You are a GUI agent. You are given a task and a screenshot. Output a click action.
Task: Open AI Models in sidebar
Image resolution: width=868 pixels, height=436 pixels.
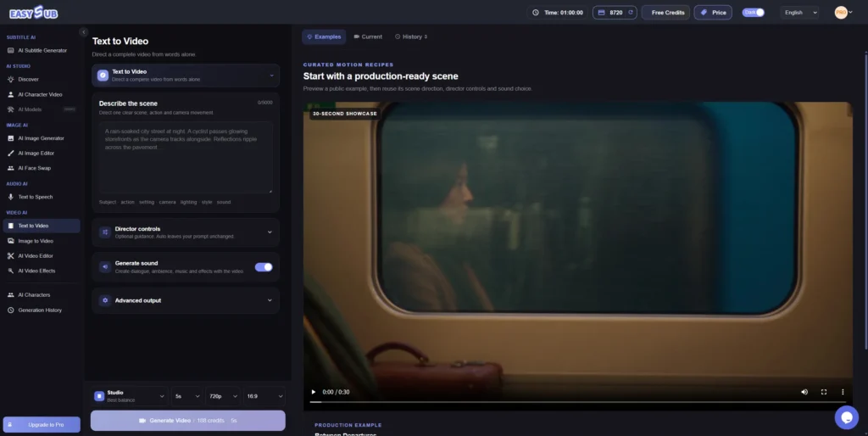[42, 109]
